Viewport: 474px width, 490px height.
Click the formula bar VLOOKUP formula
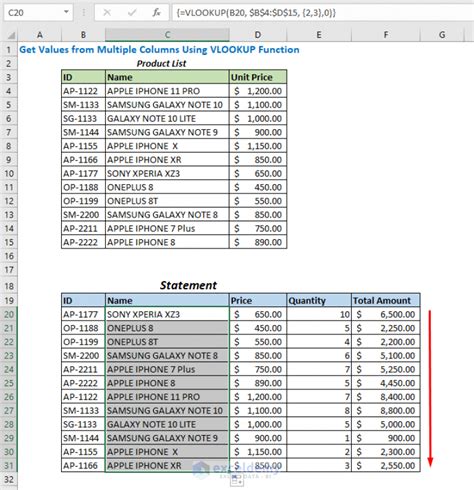pos(256,13)
